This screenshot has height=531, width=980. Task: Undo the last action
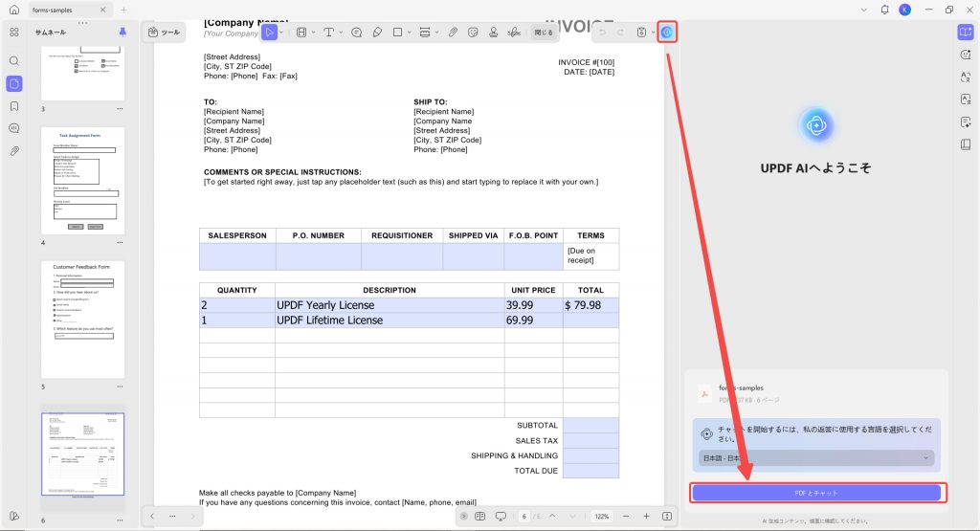point(602,33)
